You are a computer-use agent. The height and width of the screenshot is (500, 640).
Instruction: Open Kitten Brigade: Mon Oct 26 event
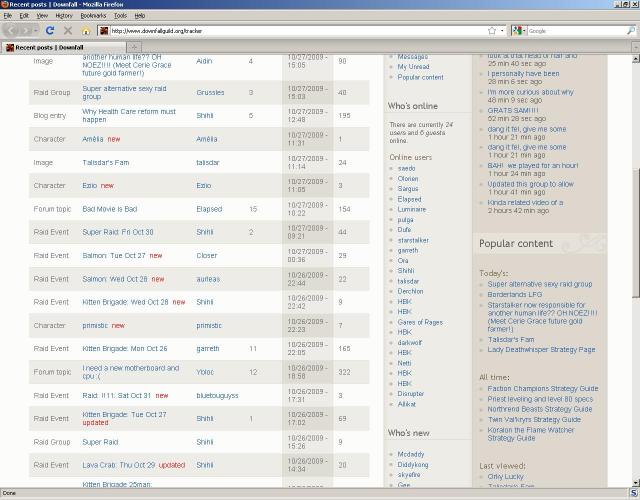[124, 349]
